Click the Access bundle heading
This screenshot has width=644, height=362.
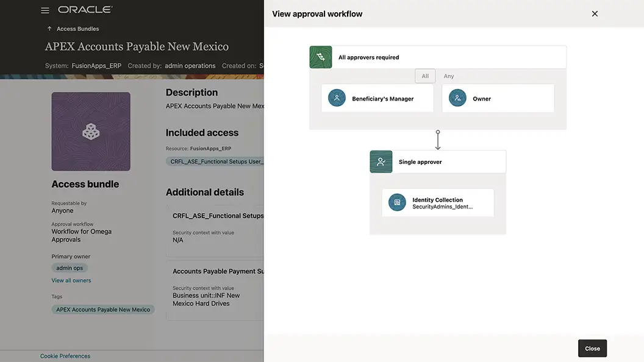[x=85, y=184]
